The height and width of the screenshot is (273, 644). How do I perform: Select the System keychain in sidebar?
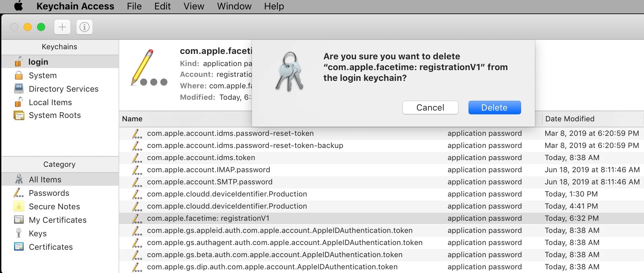[x=42, y=75]
